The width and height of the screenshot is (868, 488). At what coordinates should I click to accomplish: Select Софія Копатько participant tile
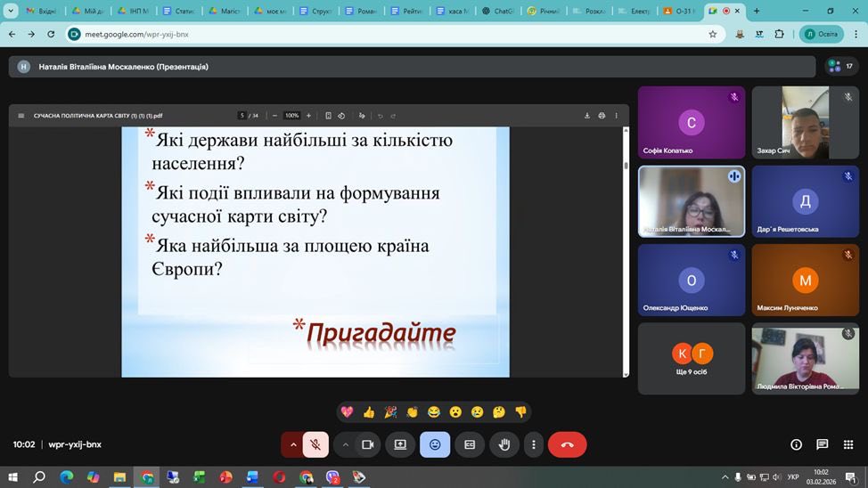click(692, 122)
